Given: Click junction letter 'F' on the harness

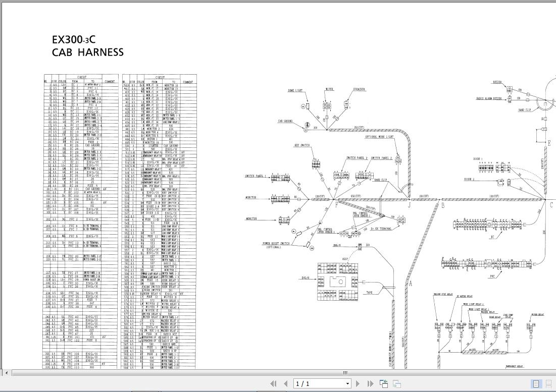Looking at the screenshot, I should click(336, 205).
